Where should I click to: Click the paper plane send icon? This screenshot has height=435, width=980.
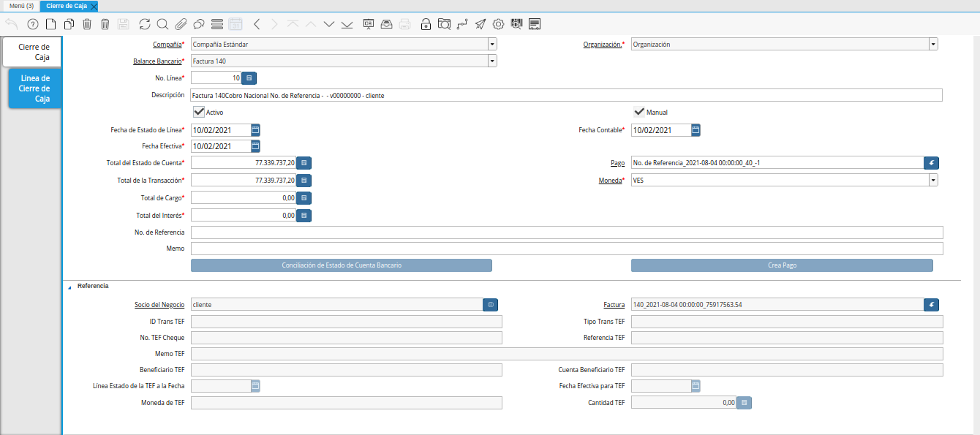pos(480,24)
